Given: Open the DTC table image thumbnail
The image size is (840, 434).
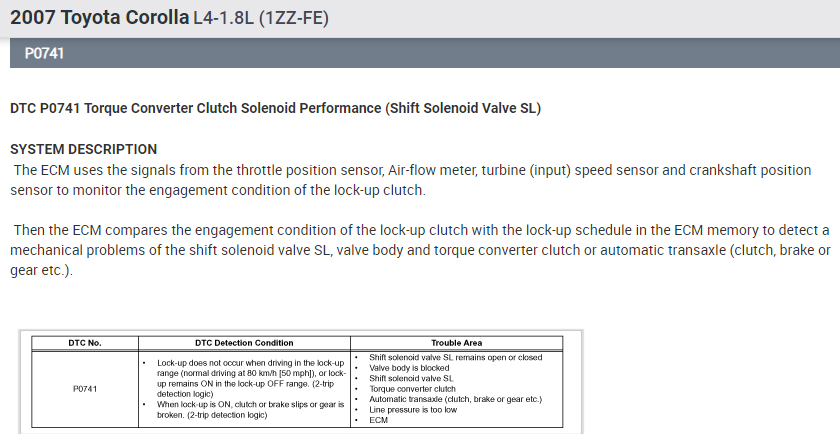Looking at the screenshot, I should [301, 382].
